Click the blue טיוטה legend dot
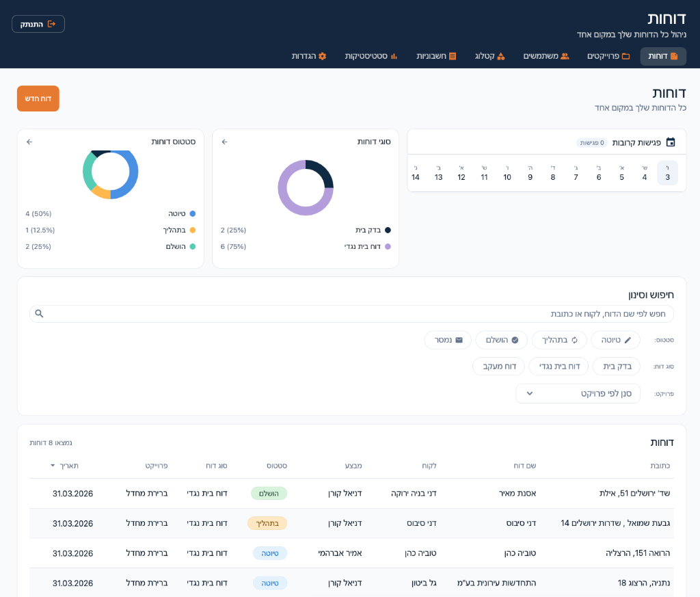Image resolution: width=700 pixels, height=597 pixels. coord(193,214)
